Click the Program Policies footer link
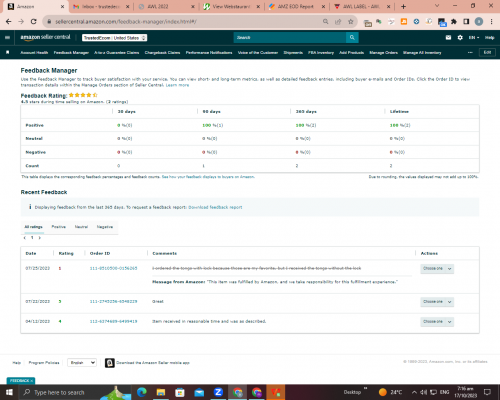The width and height of the screenshot is (500, 400). point(44,363)
